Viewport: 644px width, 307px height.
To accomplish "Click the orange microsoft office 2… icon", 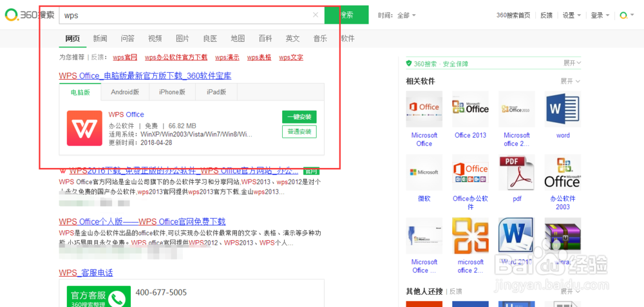I will 470,236.
